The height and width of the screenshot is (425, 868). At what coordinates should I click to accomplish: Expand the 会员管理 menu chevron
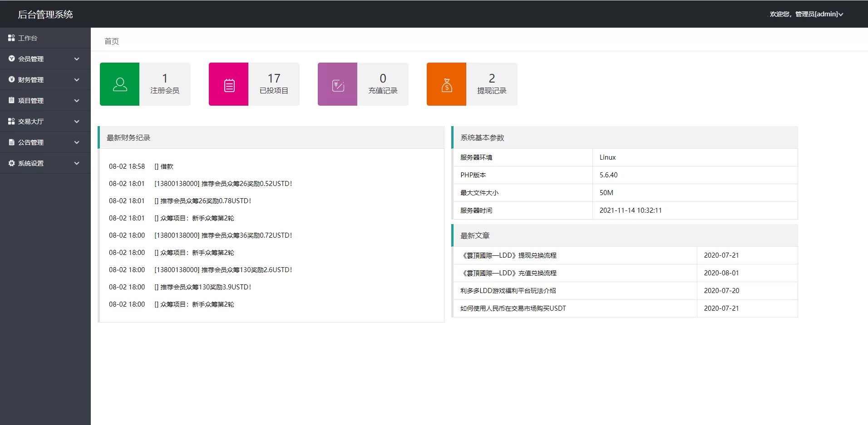[77, 59]
